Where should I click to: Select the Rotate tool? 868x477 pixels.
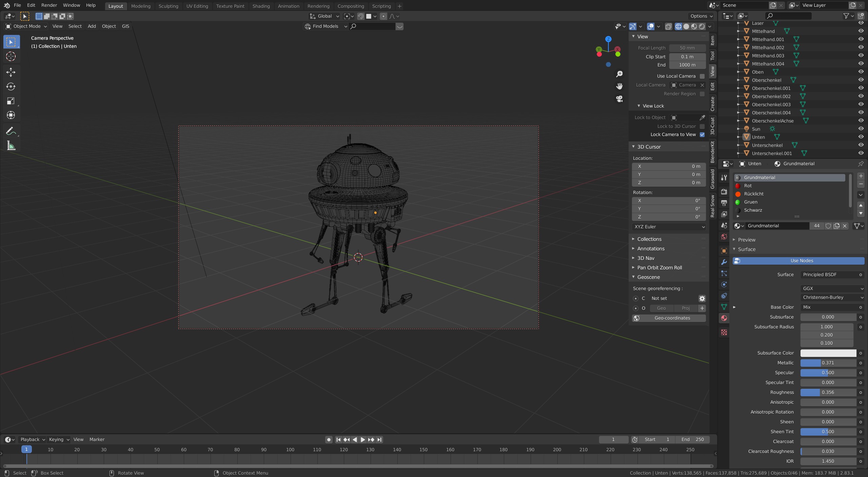[x=11, y=87]
